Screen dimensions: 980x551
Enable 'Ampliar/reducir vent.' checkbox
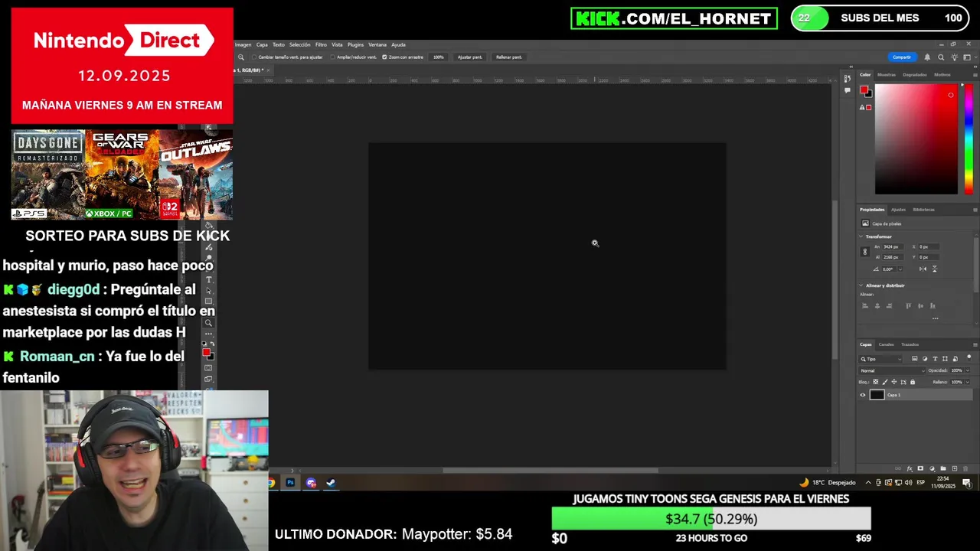click(332, 57)
